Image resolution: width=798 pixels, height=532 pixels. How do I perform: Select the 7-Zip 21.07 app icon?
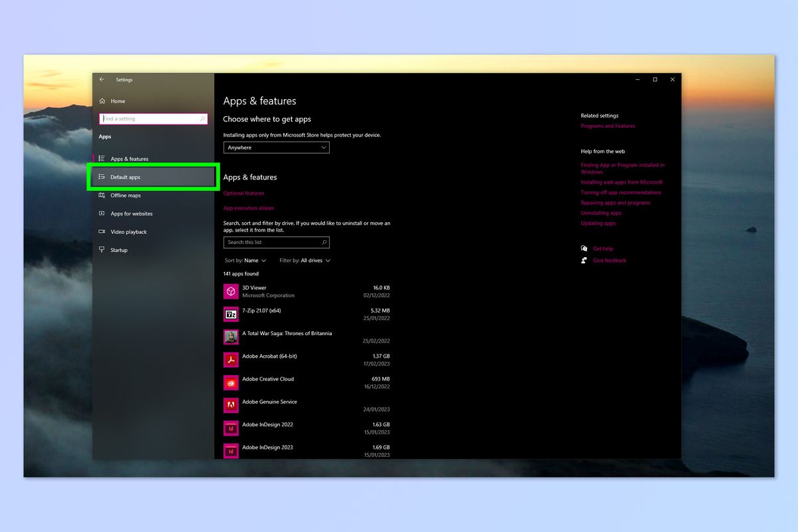click(231, 313)
